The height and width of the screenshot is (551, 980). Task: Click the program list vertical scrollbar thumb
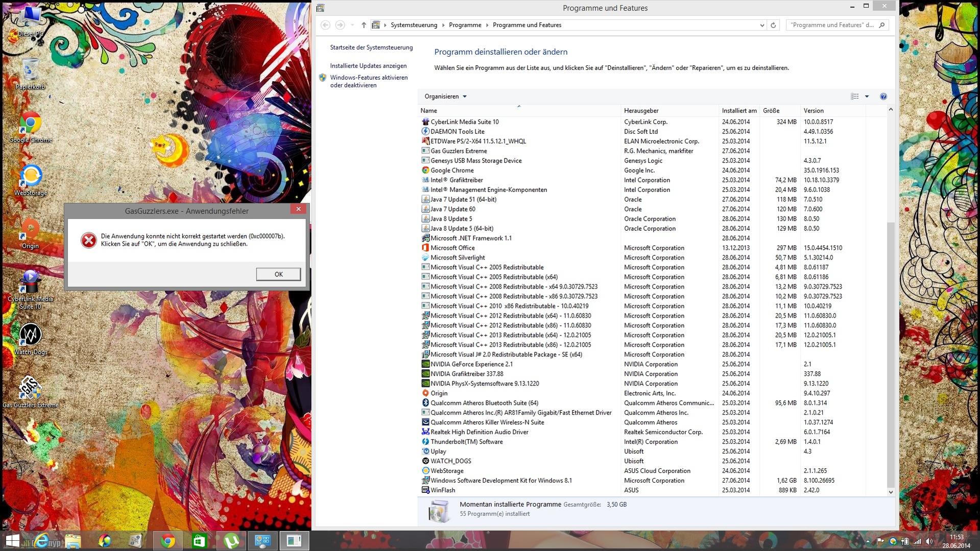[891, 355]
